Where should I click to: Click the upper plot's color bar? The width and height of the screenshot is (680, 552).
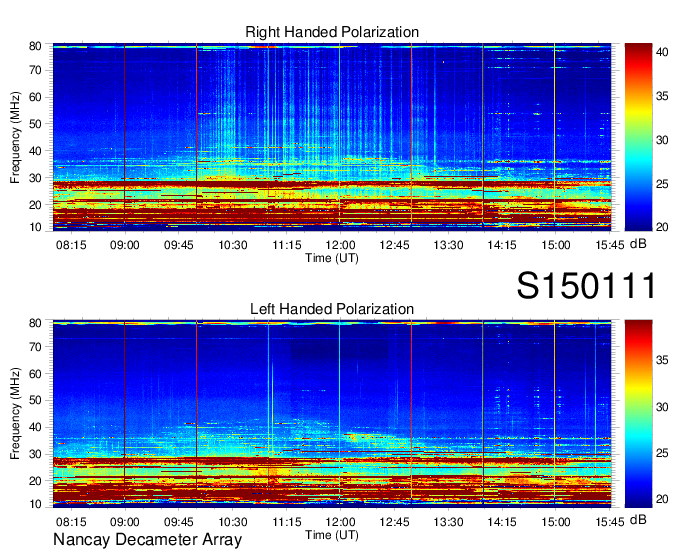pyautogui.click(x=638, y=137)
